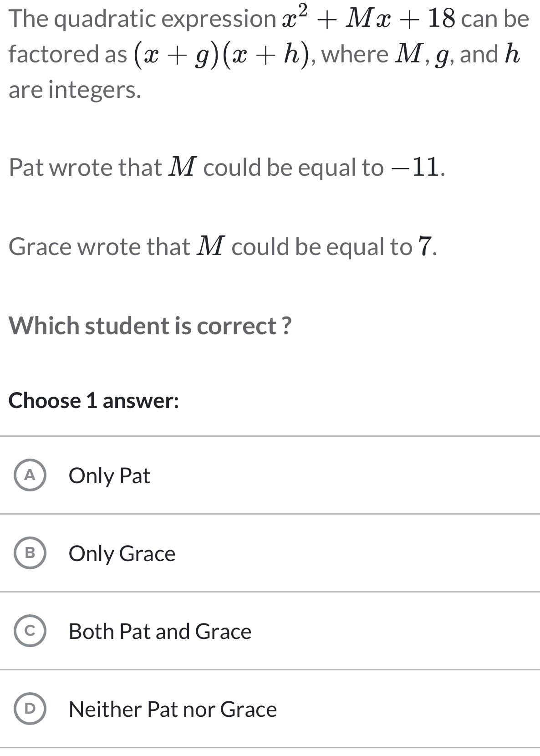The width and height of the screenshot is (540, 756).
Task: Select radio button A for Only Pat
Action: click(30, 475)
